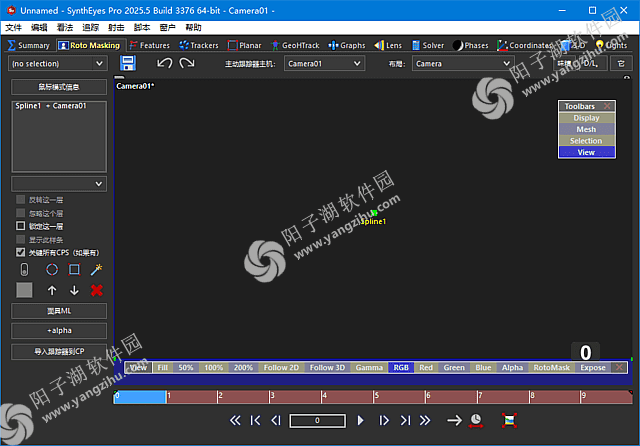This screenshot has width=640, height=446.
Task: Click the mouse mode info button
Action: click(59, 87)
